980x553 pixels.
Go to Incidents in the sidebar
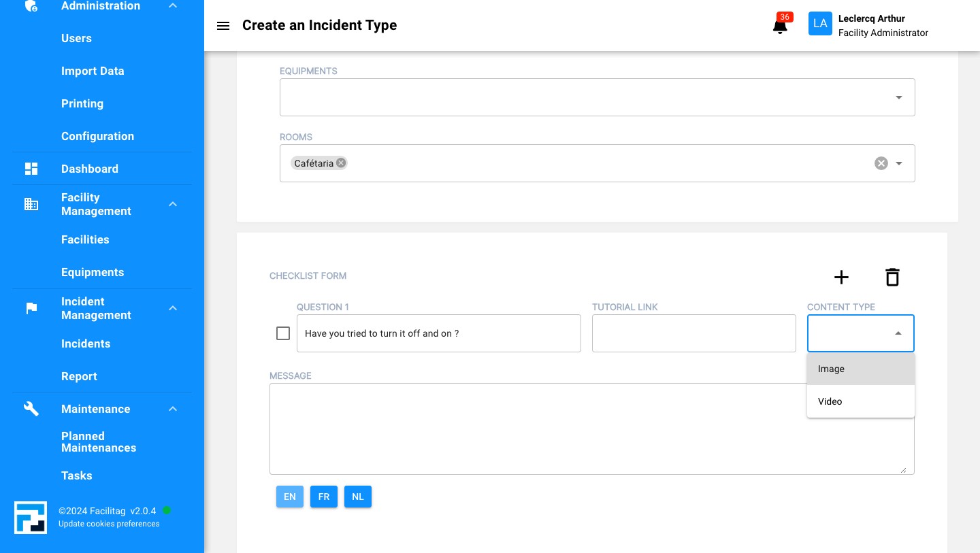pyautogui.click(x=86, y=343)
